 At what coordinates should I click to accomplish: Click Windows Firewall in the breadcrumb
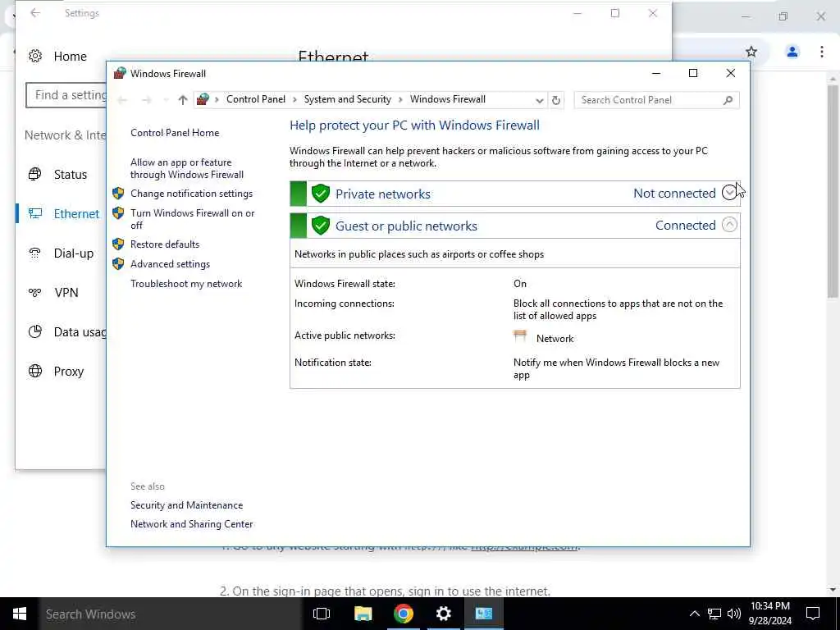pos(447,99)
